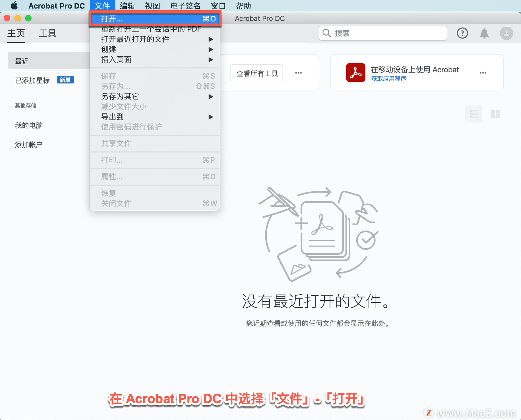The height and width of the screenshot is (420, 521).
Task: Click the red Acrobat PDF icon on mobile card
Action: (x=355, y=72)
